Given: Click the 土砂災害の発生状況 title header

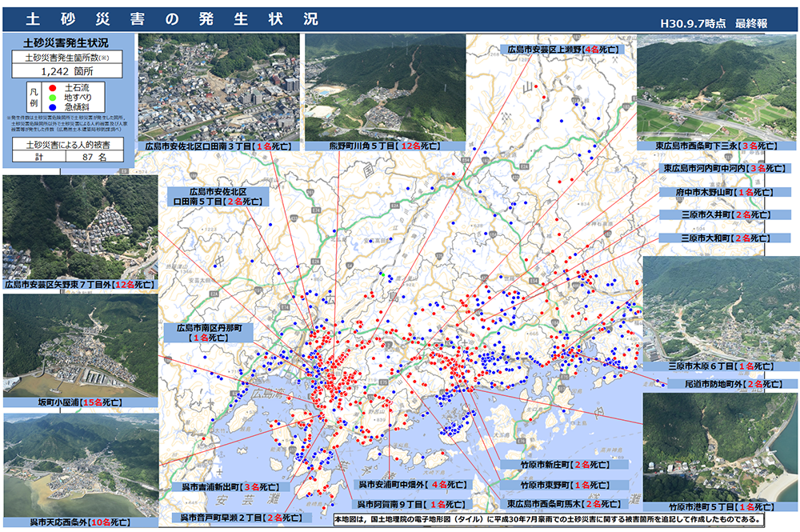Looking at the screenshot, I should tap(170, 19).
